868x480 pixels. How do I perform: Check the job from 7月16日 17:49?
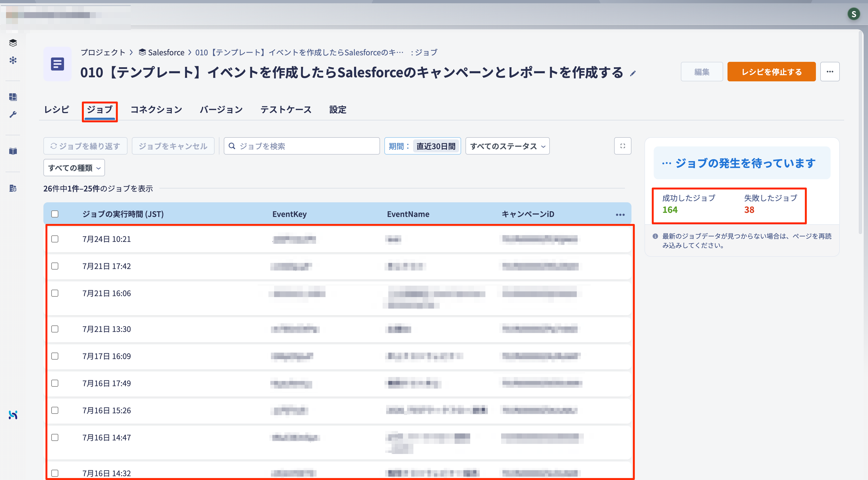(55, 383)
